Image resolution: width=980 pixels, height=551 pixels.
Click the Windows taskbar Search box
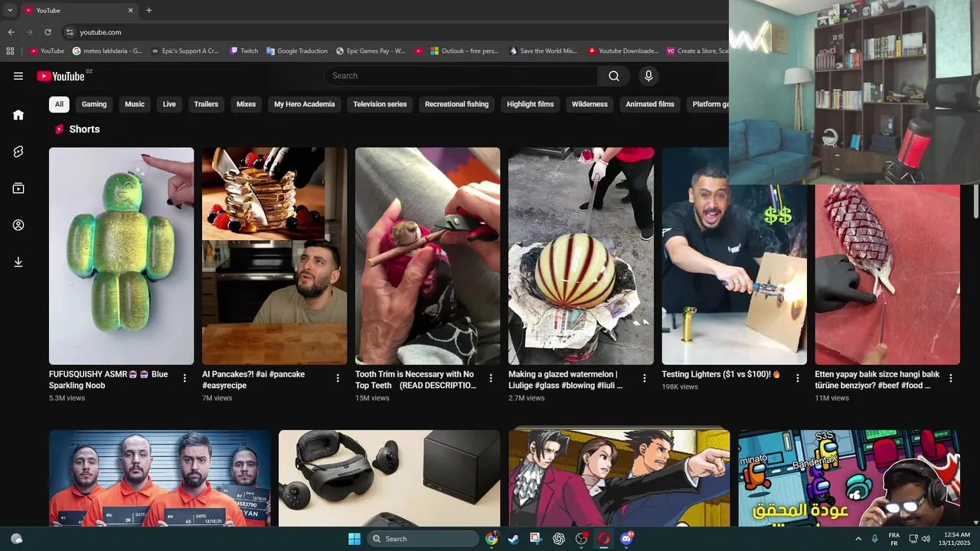[423, 539]
